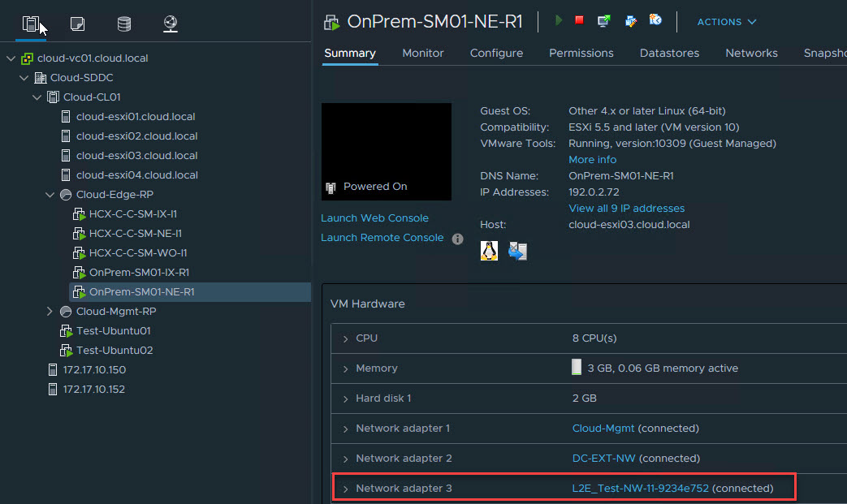Screen dimensions: 847x504
Task: Click the datacenter icon for Cloud-SDDC
Action: 40,78
